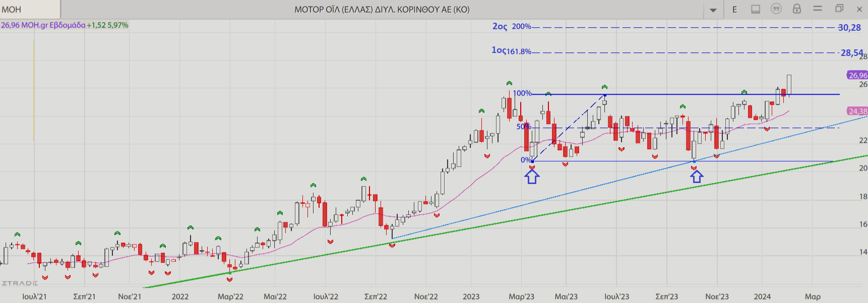The image size is (868, 303).
Task: Click the Νοε'23 date axis label
Action: tap(717, 296)
